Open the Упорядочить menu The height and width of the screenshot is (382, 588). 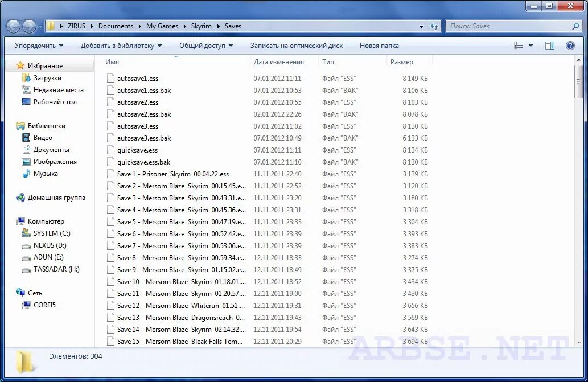pos(39,46)
